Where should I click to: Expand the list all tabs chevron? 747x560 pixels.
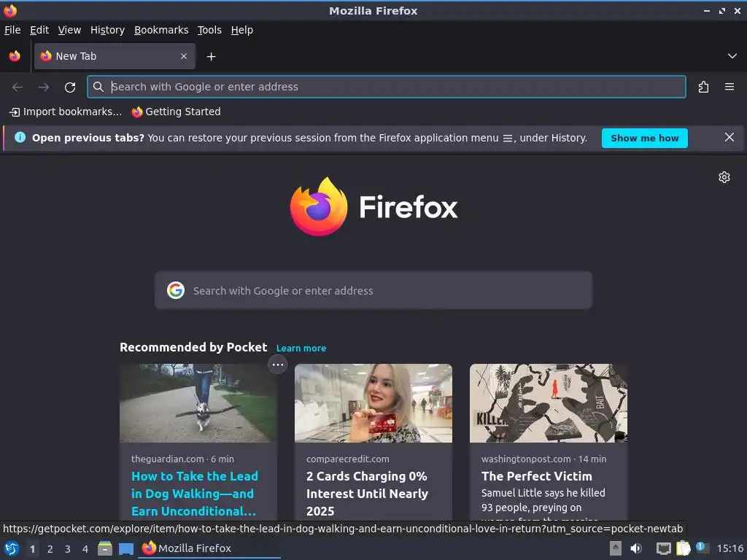(x=732, y=56)
